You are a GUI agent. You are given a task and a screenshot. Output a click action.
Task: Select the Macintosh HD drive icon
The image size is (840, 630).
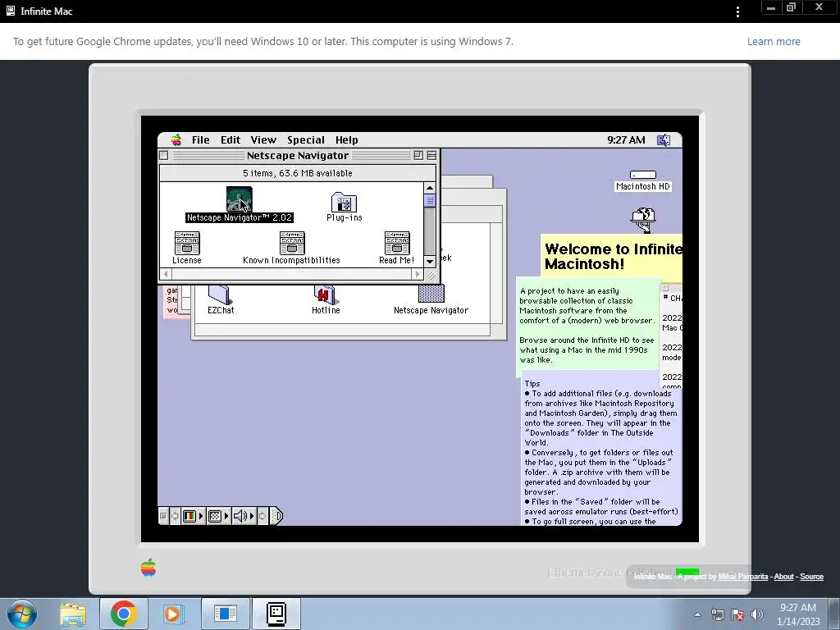click(643, 175)
